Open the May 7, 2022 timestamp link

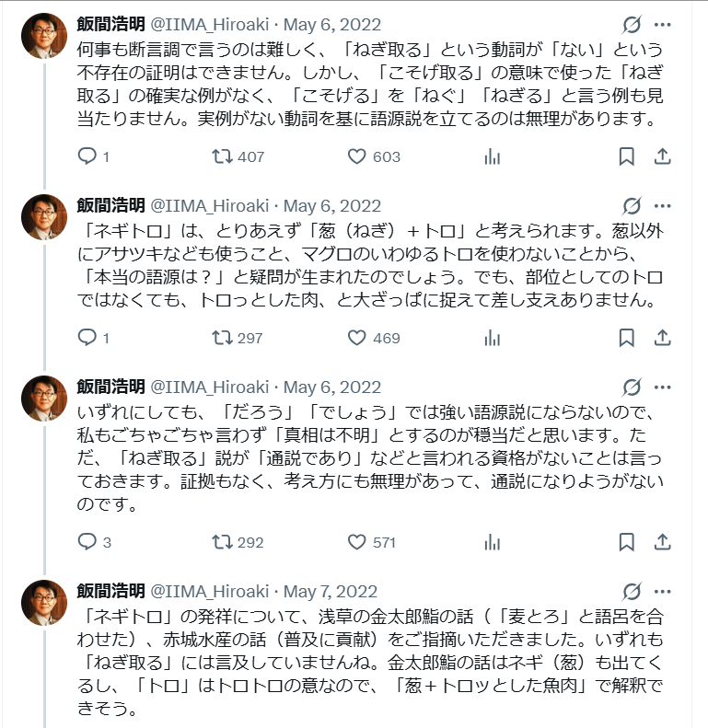point(332,591)
